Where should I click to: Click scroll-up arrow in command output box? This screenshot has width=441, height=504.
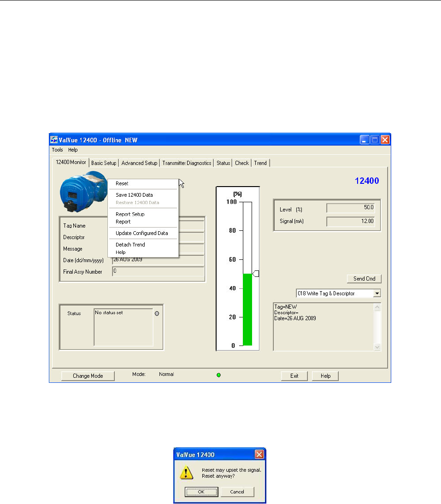pyautogui.click(x=377, y=307)
